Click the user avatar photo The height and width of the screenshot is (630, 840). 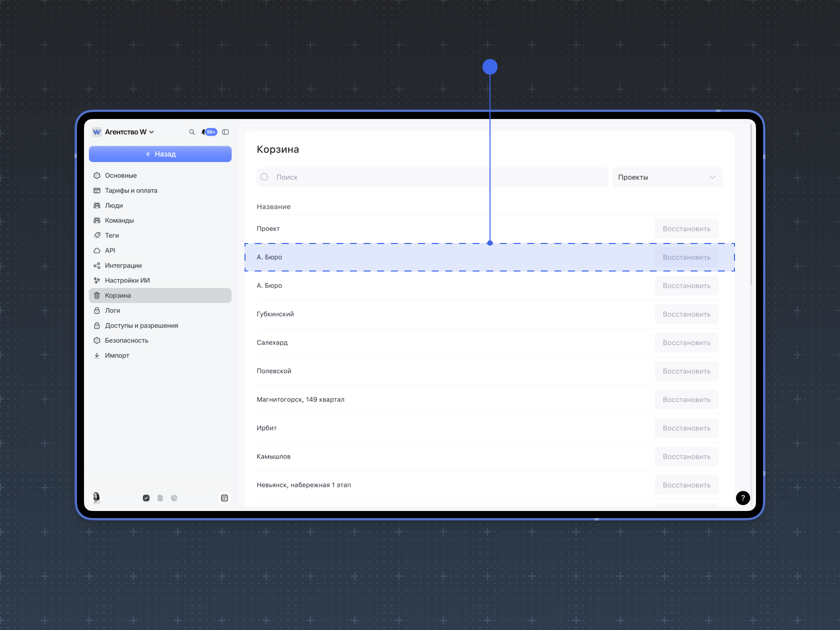pyautogui.click(x=96, y=497)
